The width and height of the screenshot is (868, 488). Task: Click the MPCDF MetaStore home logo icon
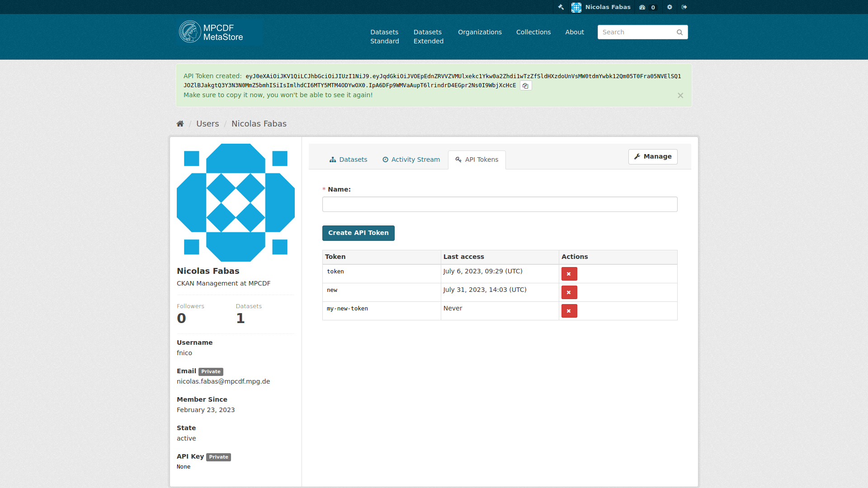[189, 32]
